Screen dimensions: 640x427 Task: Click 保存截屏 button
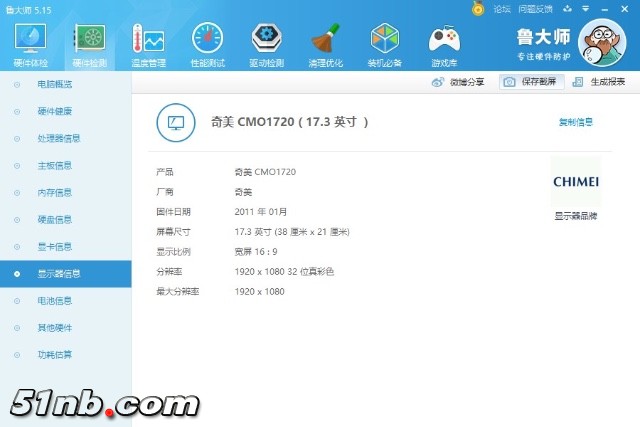531,82
